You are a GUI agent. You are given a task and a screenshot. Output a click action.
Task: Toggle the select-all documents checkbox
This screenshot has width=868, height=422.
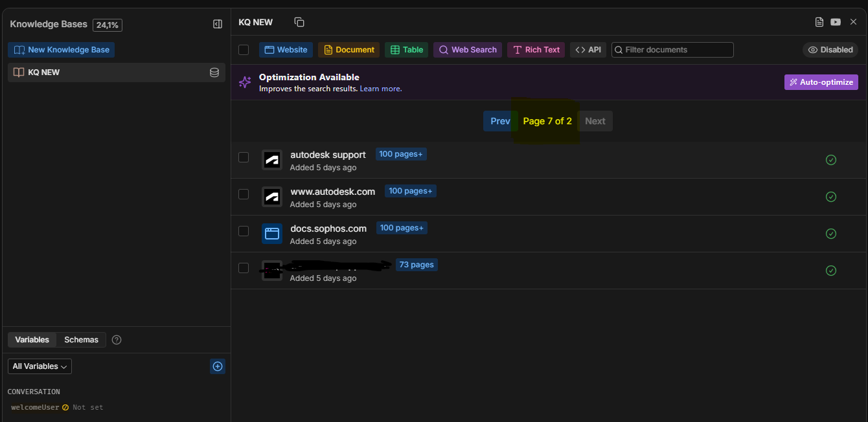point(244,50)
